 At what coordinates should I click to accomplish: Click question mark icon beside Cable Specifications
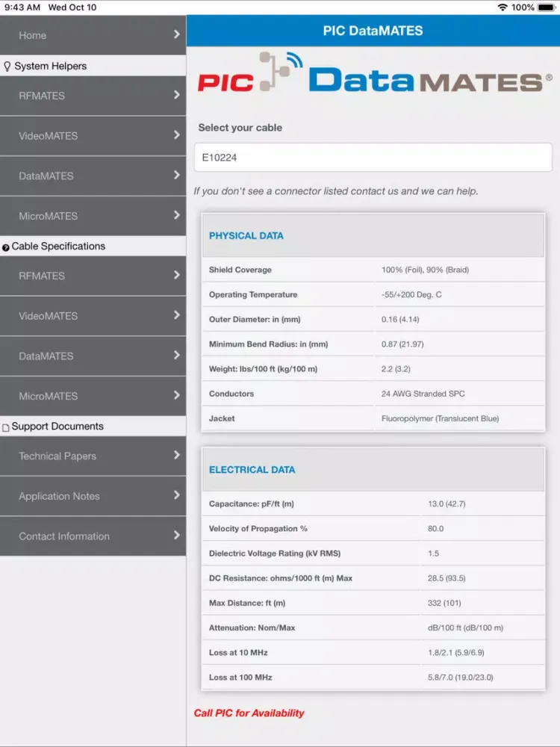pyautogui.click(x=6, y=248)
